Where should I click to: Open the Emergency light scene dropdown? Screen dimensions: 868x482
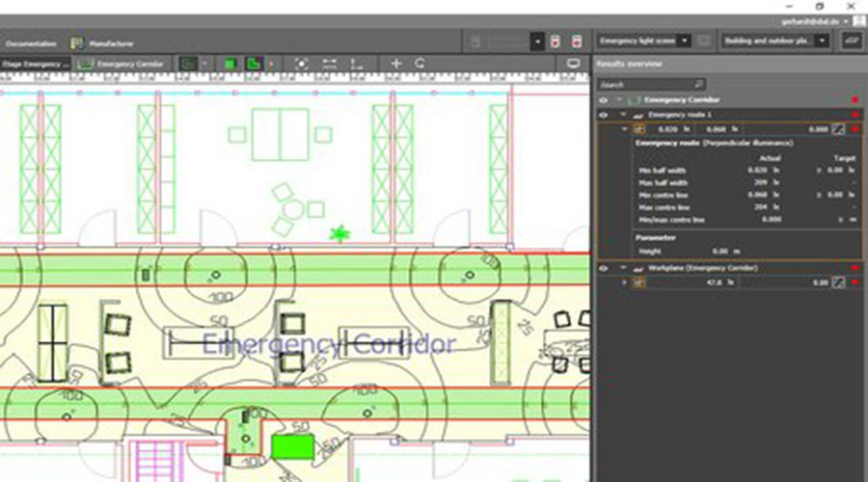[x=684, y=41]
